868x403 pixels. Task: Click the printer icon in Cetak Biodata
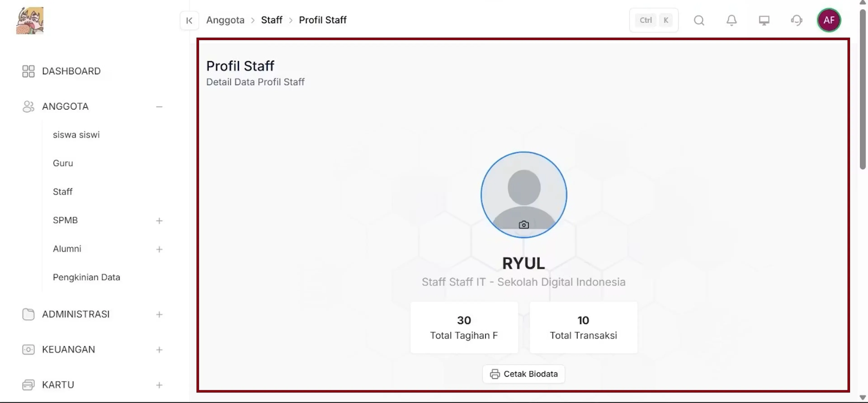pyautogui.click(x=495, y=374)
